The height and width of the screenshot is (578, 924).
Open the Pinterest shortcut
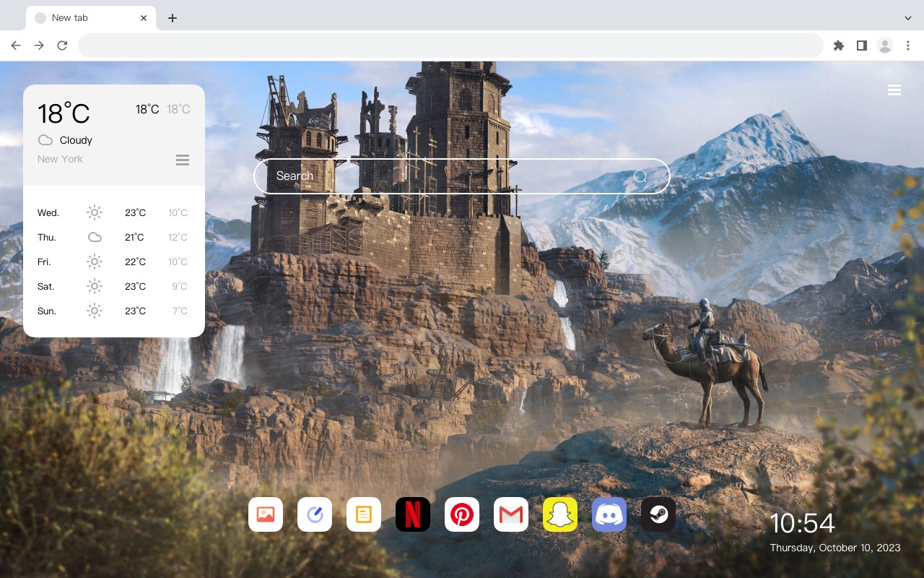tap(462, 514)
